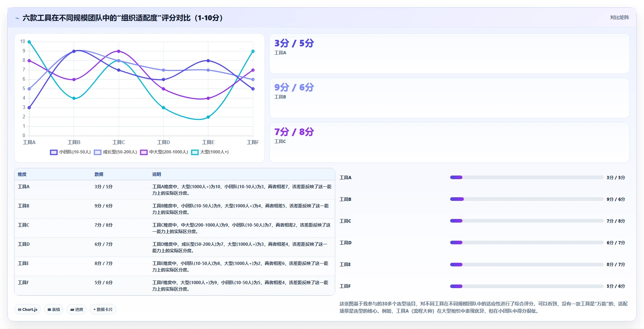Image resolution: width=644 pixels, height=329 pixels.
Task: Select the 工具C progress bar
Action: click(x=527, y=221)
